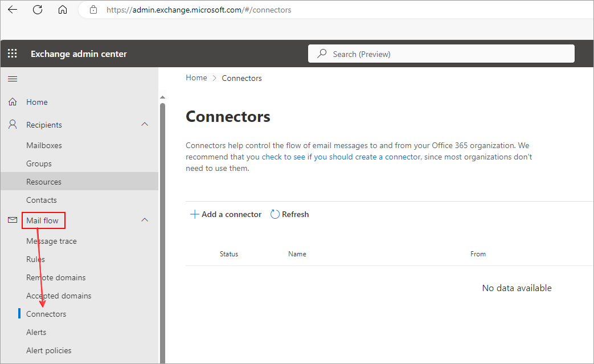Screen dimensions: 594x364
Task: Collapse the Recipients section chevron
Action: [145, 124]
